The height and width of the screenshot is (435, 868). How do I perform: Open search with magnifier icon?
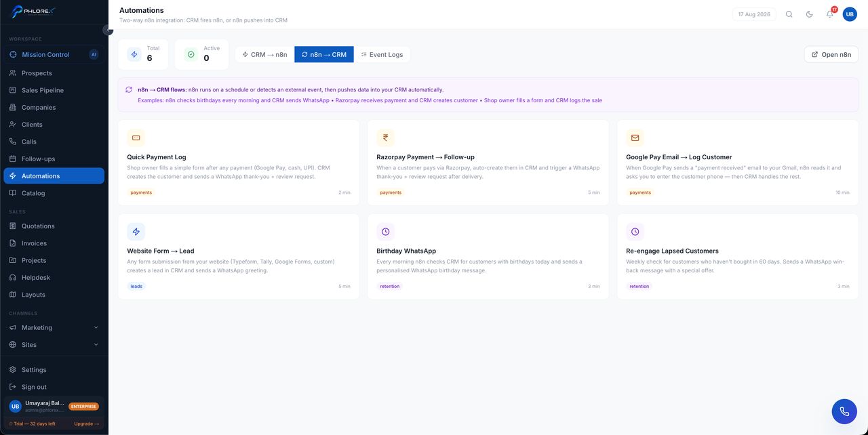789,14
